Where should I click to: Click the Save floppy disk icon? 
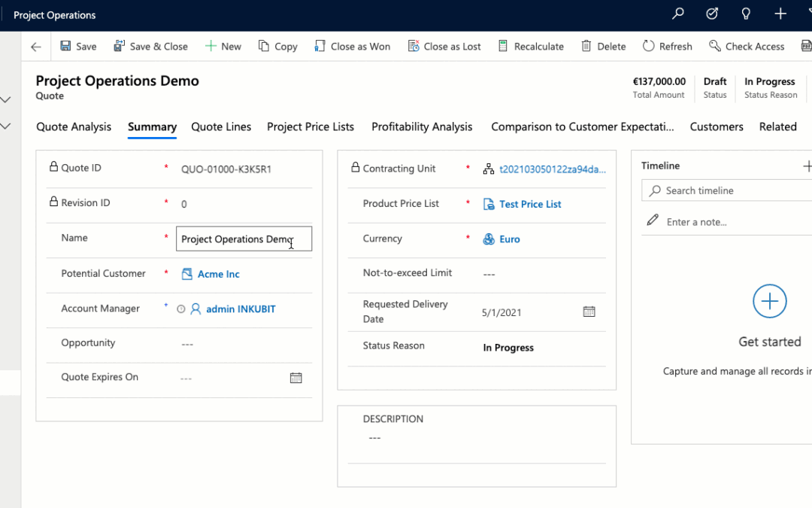(65, 46)
